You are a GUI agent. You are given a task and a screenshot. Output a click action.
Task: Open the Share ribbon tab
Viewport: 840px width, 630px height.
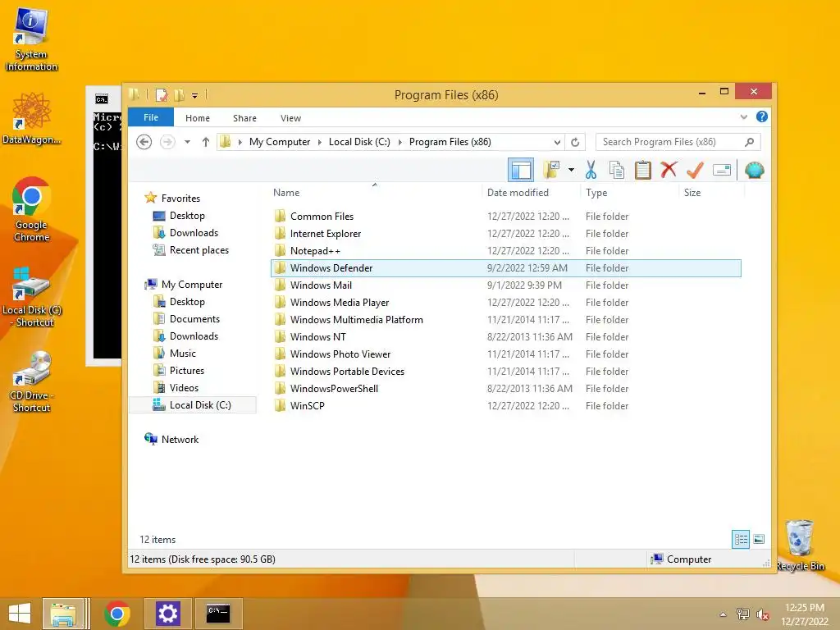tap(244, 118)
